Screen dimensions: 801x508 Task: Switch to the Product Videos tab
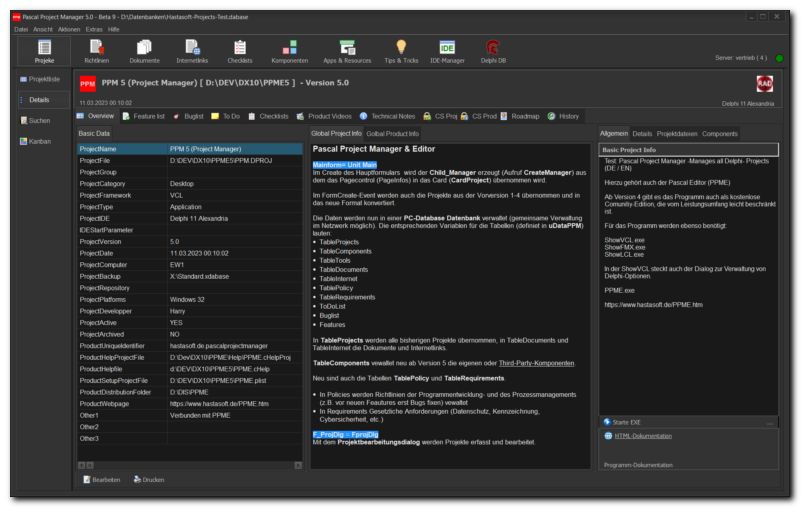324,117
